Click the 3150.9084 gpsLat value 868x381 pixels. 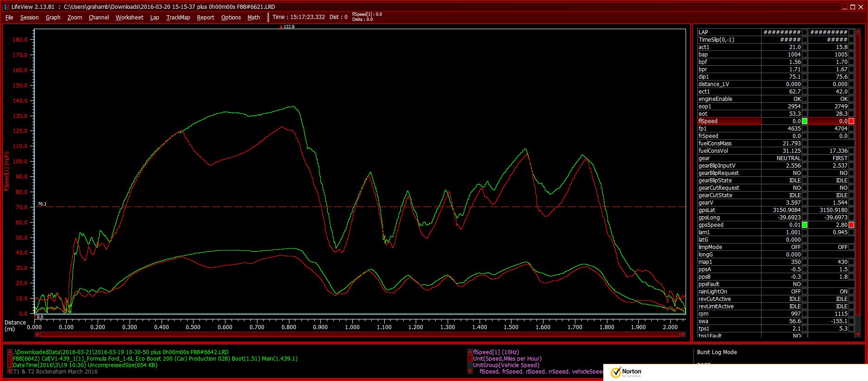click(787, 210)
